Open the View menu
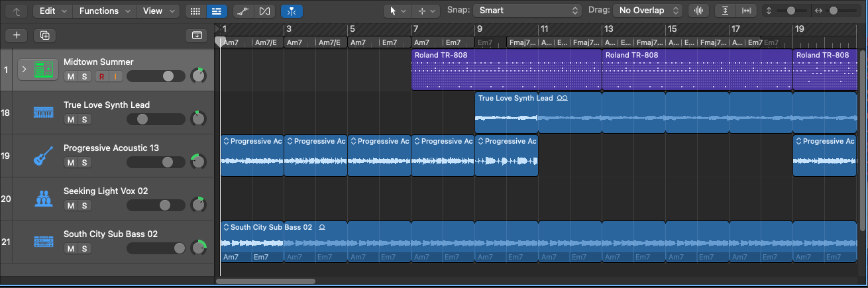 point(158,11)
